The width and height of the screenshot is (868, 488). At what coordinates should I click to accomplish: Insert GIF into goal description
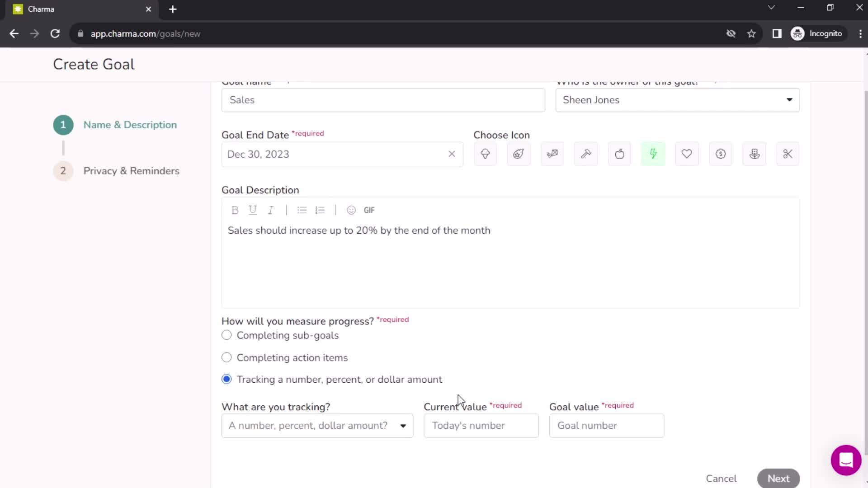[x=368, y=210]
